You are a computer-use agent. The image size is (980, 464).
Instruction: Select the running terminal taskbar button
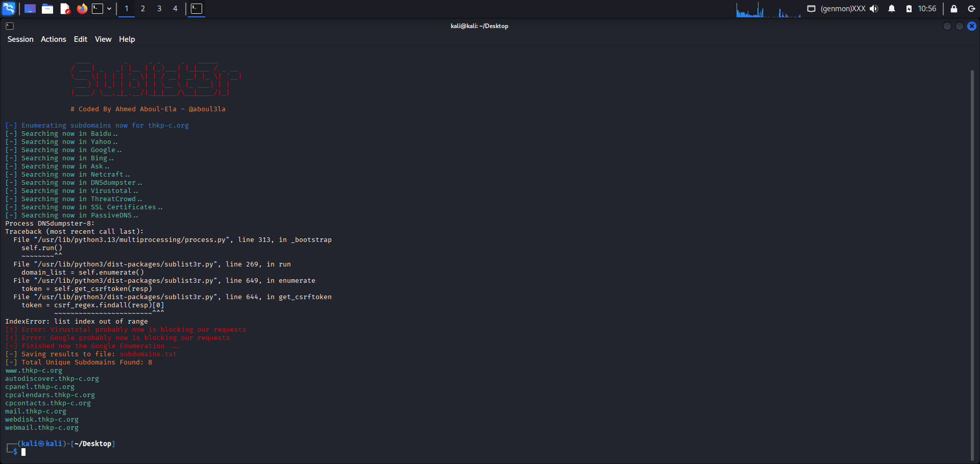[197, 9]
